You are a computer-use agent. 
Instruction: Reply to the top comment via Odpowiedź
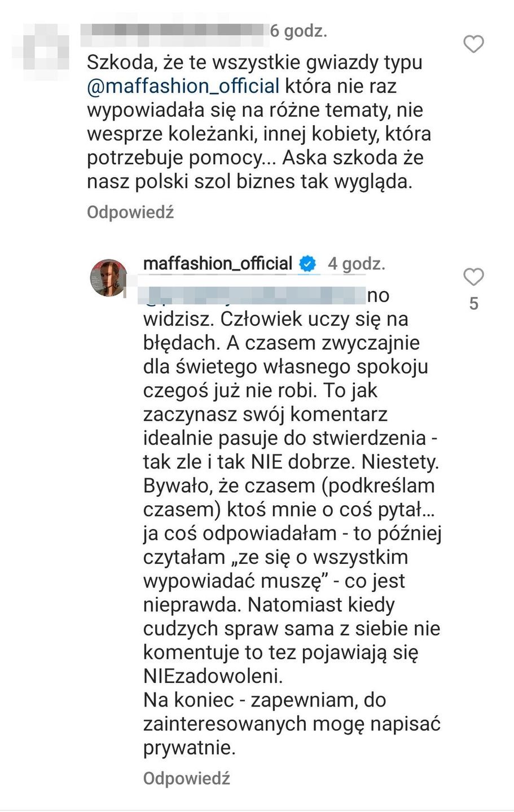click(x=130, y=213)
